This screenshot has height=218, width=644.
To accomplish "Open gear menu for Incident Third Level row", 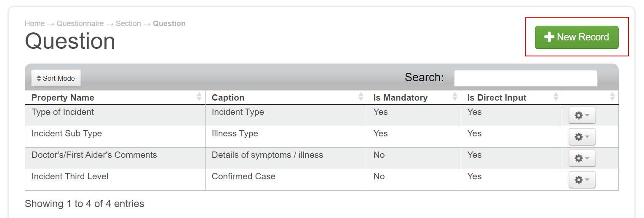I will tap(582, 180).
